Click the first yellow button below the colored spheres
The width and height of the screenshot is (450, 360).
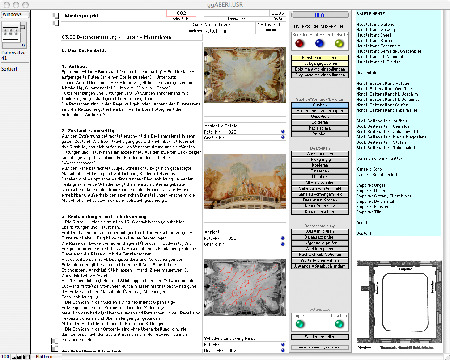(320, 58)
